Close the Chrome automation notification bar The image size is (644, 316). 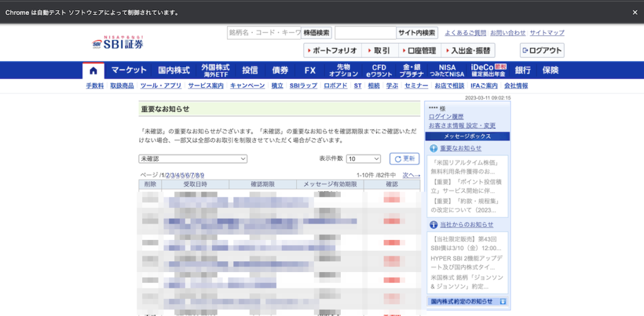click(x=635, y=13)
